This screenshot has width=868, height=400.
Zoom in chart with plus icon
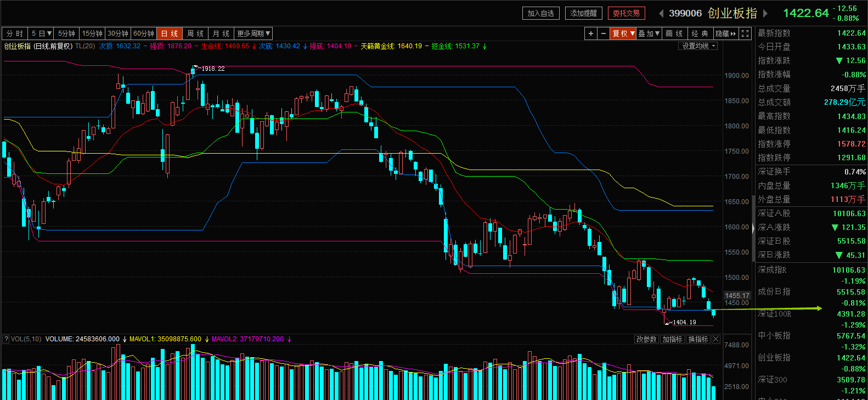590,33
